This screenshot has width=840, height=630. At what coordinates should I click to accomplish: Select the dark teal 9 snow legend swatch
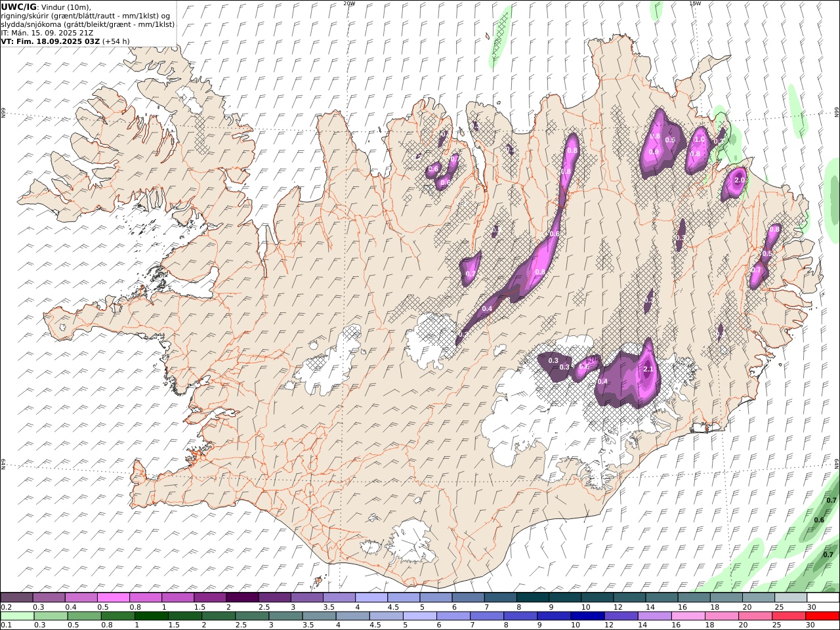click(565, 598)
